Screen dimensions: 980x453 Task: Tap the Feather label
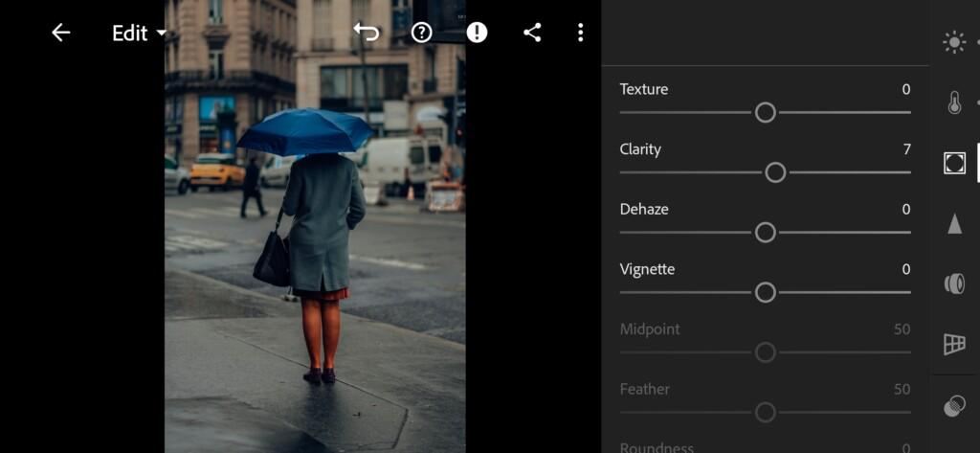click(x=644, y=390)
